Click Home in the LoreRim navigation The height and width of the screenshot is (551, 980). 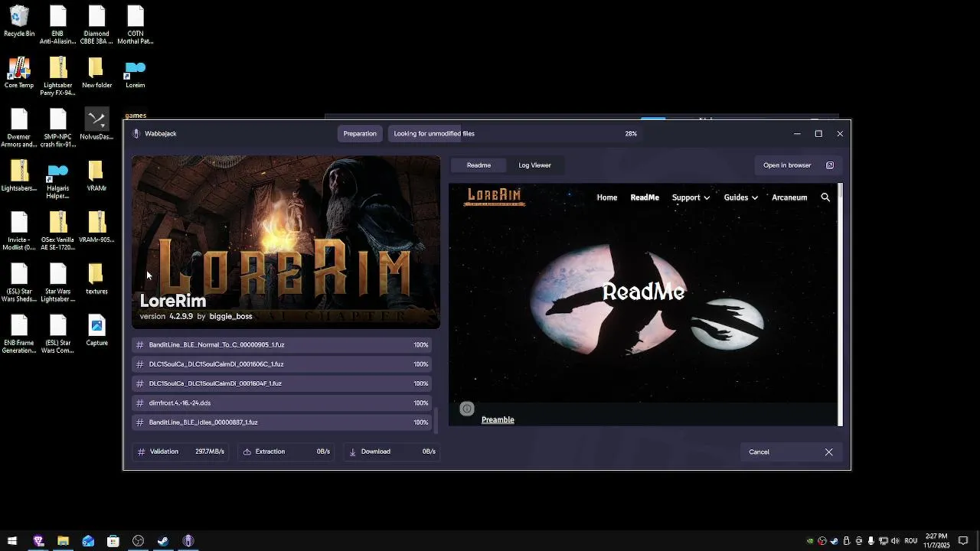(606, 197)
